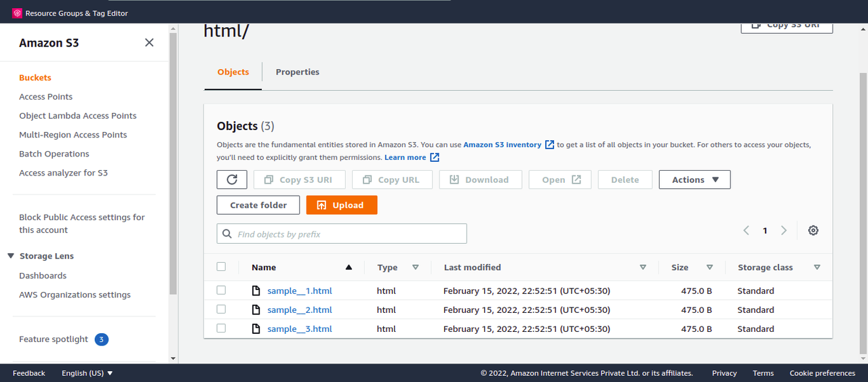Click the file icon beside sample__3.html

tap(256, 328)
